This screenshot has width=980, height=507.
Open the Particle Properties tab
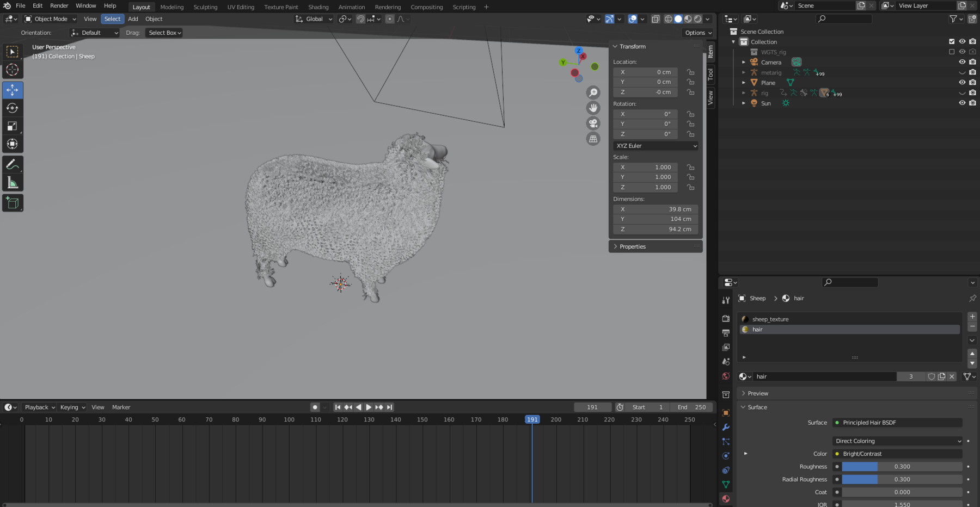tap(726, 442)
